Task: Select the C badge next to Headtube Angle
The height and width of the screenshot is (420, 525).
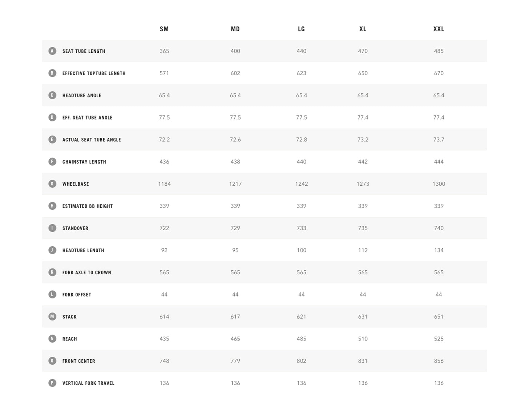Action: coord(52,95)
